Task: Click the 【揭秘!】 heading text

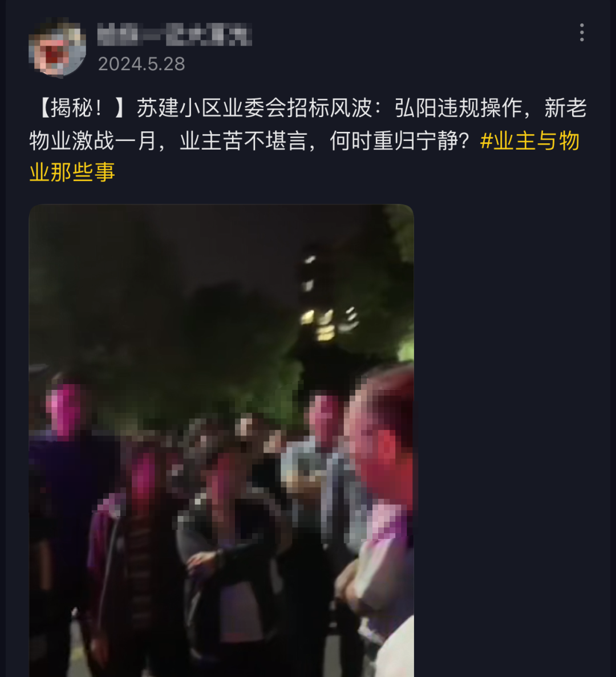Action: pyautogui.click(x=79, y=108)
